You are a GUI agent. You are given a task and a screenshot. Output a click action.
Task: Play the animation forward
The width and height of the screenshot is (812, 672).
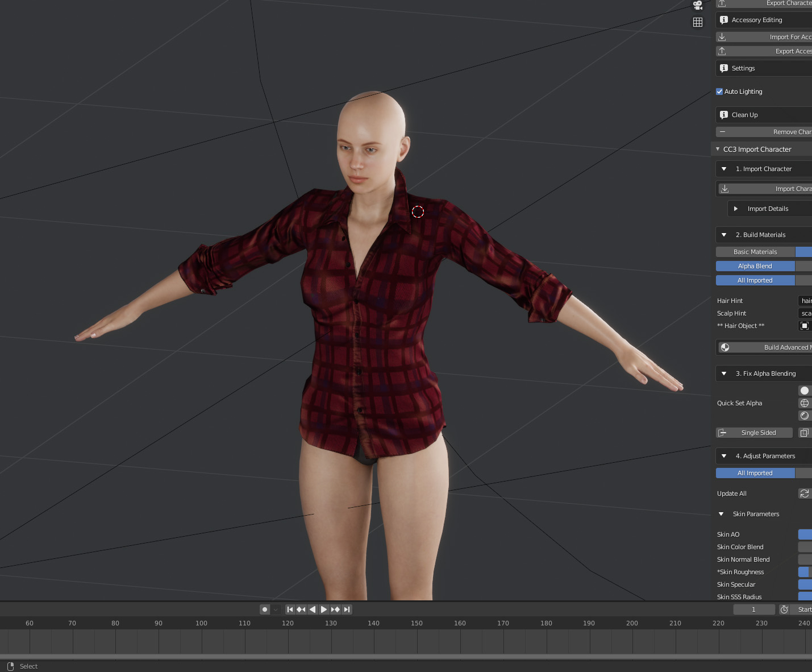(324, 609)
